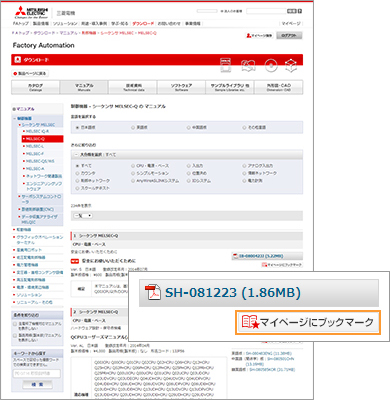The image size is (390, 400).
Task: Select MELSEC-L in the sidebar
Action: (35, 146)
